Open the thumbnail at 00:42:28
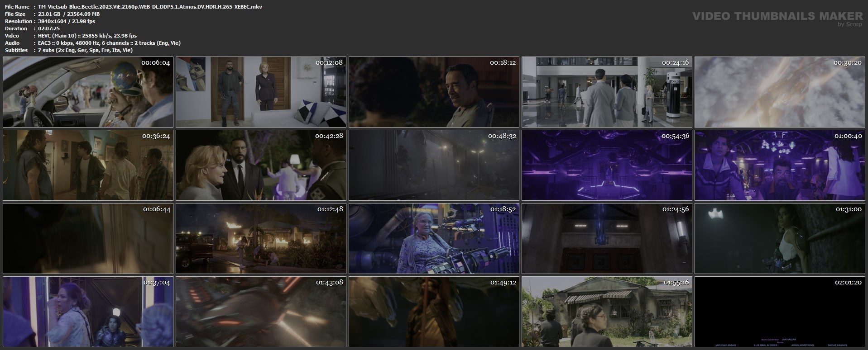 click(261, 166)
